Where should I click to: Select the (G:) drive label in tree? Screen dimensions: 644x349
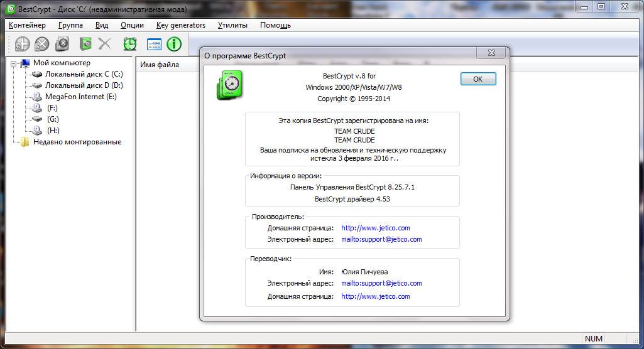pos(53,119)
